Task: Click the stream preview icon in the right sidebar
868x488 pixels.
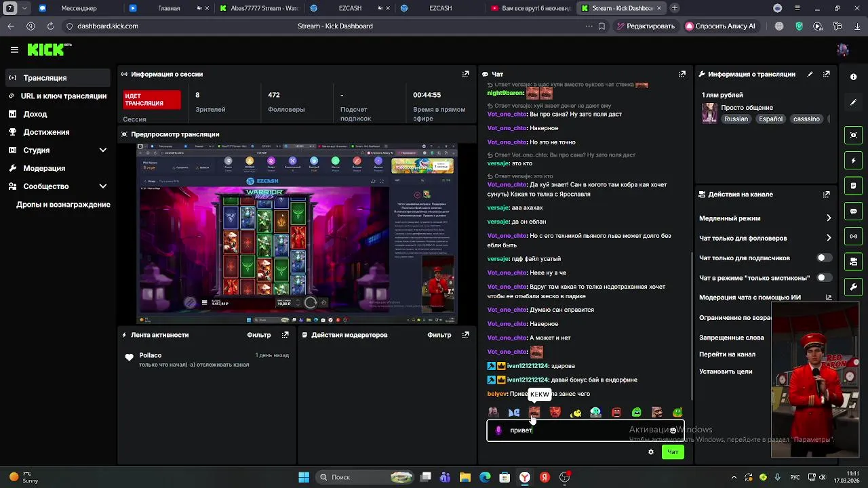Action: (854, 135)
